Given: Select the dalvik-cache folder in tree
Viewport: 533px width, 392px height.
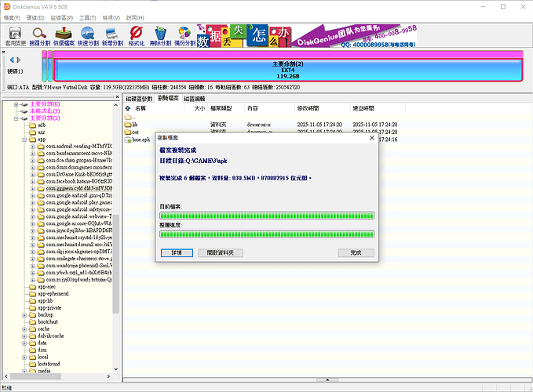Looking at the screenshot, I should click(49, 336).
